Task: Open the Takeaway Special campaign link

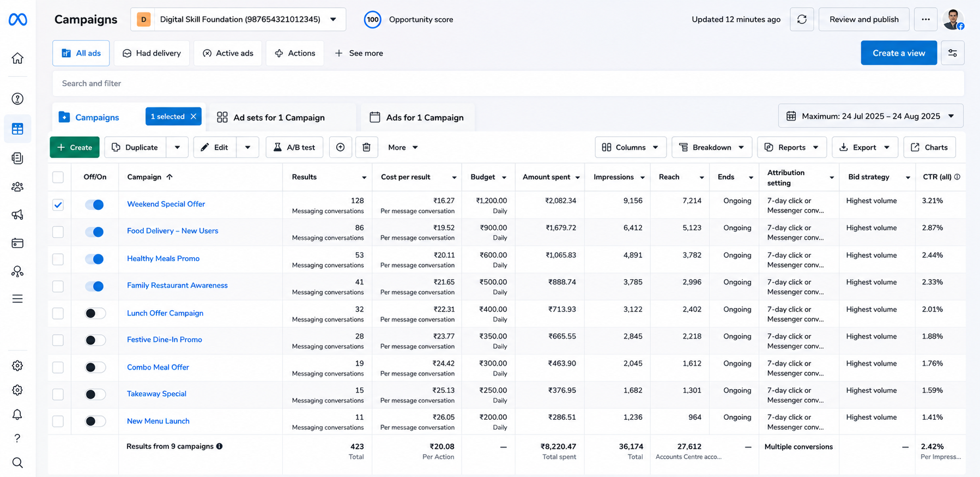Action: point(156,394)
